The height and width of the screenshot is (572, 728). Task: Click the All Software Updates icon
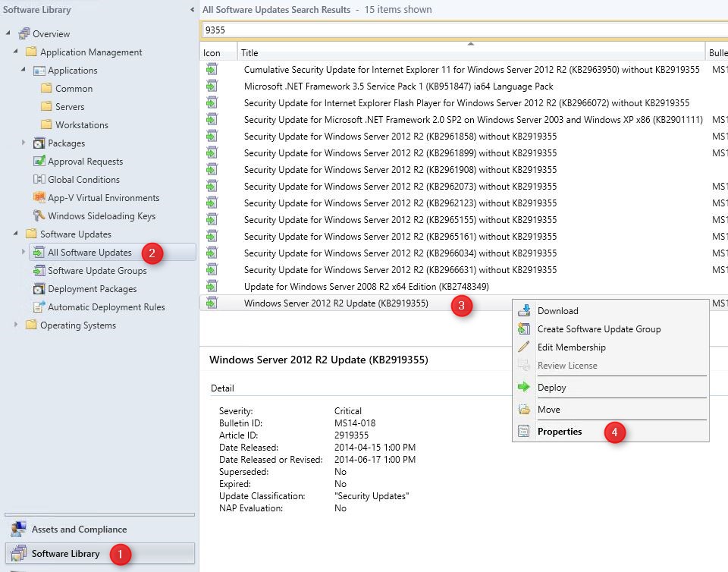[x=39, y=252]
